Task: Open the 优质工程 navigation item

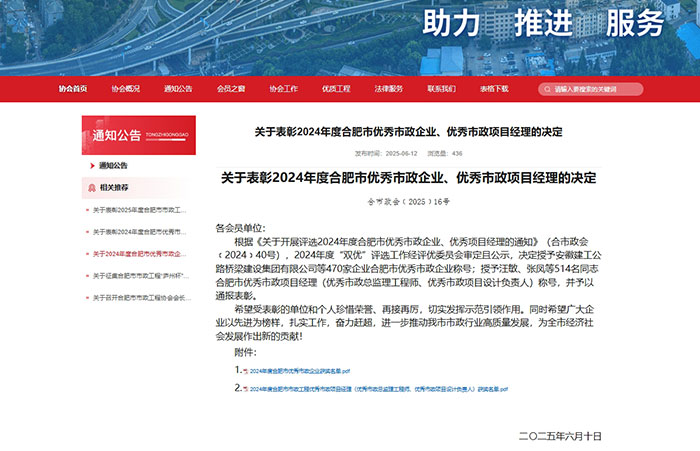Action: 336,89
